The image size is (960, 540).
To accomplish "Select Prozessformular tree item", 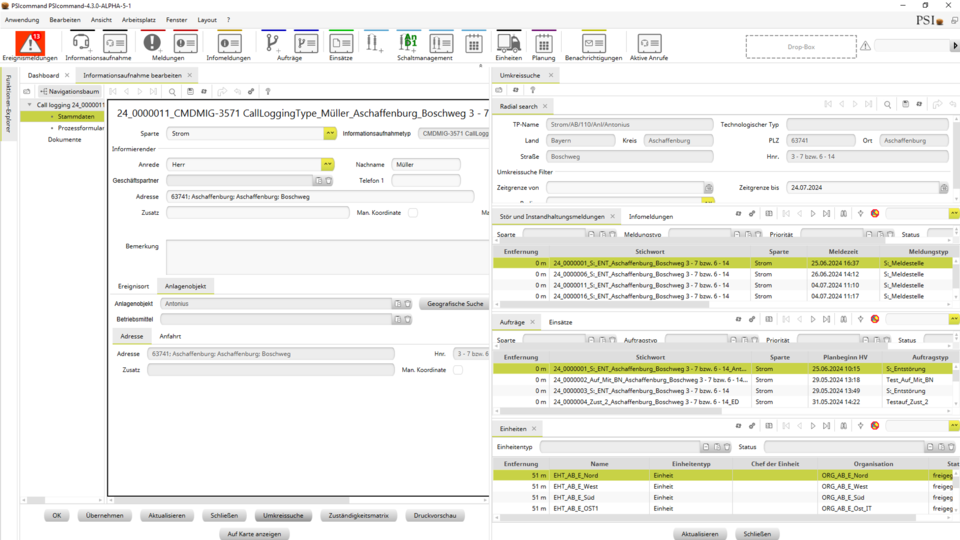I will pos(81,128).
